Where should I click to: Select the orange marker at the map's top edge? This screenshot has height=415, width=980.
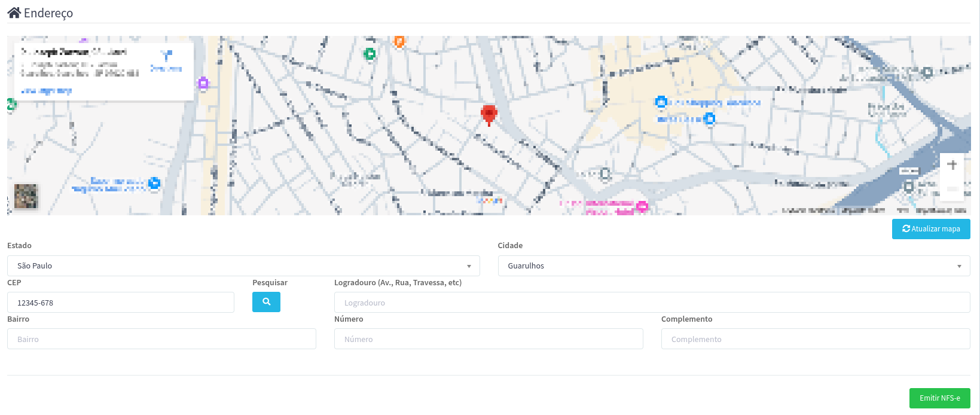[x=399, y=41]
